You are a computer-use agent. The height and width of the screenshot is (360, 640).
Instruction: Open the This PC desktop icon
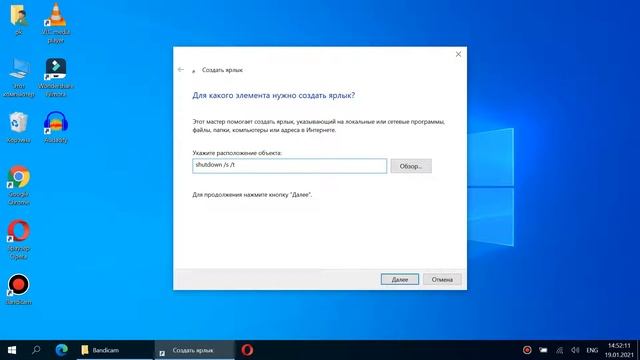(x=19, y=78)
